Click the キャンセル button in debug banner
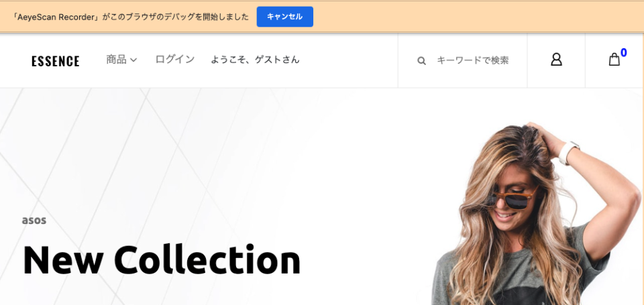Viewport: 644px width, 305px height. [x=284, y=17]
